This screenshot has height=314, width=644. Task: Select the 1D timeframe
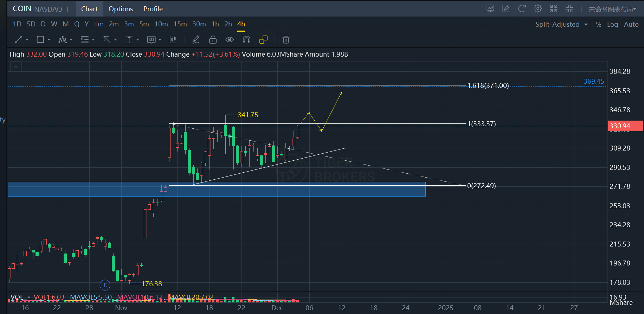[x=17, y=24]
